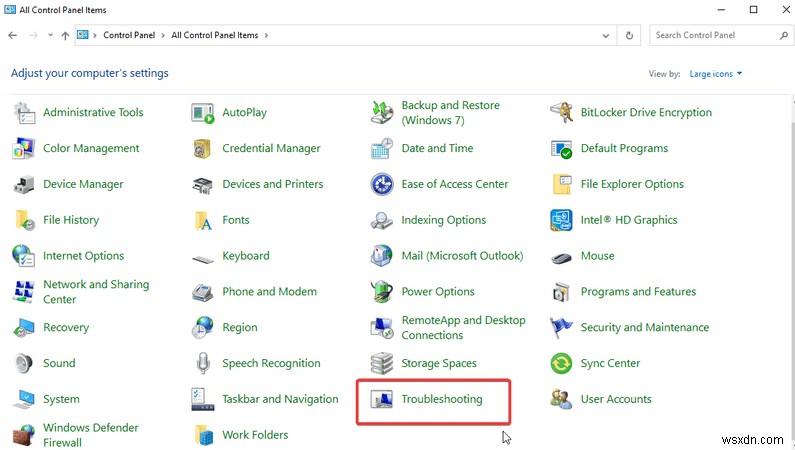The width and height of the screenshot is (795, 450).
Task: Open Ease of Access Center icon
Action: point(382,184)
